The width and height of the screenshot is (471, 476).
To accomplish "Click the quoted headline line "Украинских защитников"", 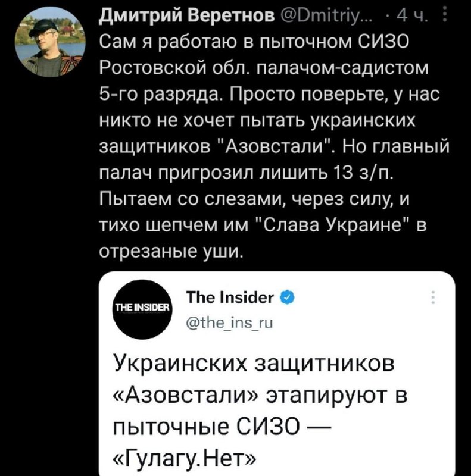I will (x=253, y=364).
